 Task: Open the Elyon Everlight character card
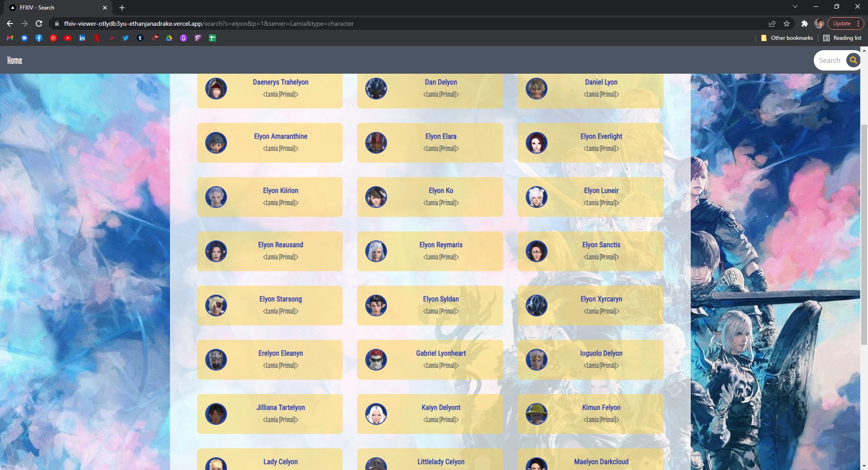pos(590,143)
